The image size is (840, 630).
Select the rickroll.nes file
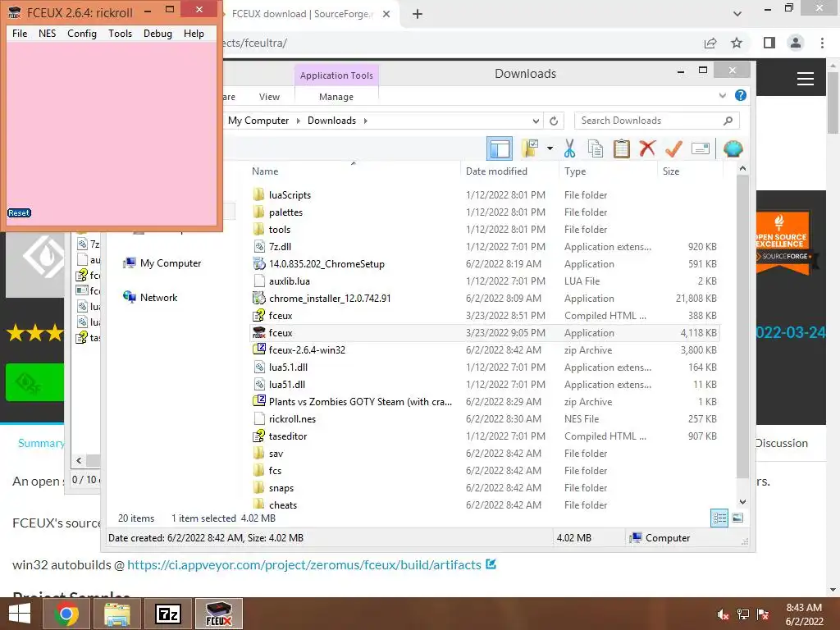tap(292, 419)
